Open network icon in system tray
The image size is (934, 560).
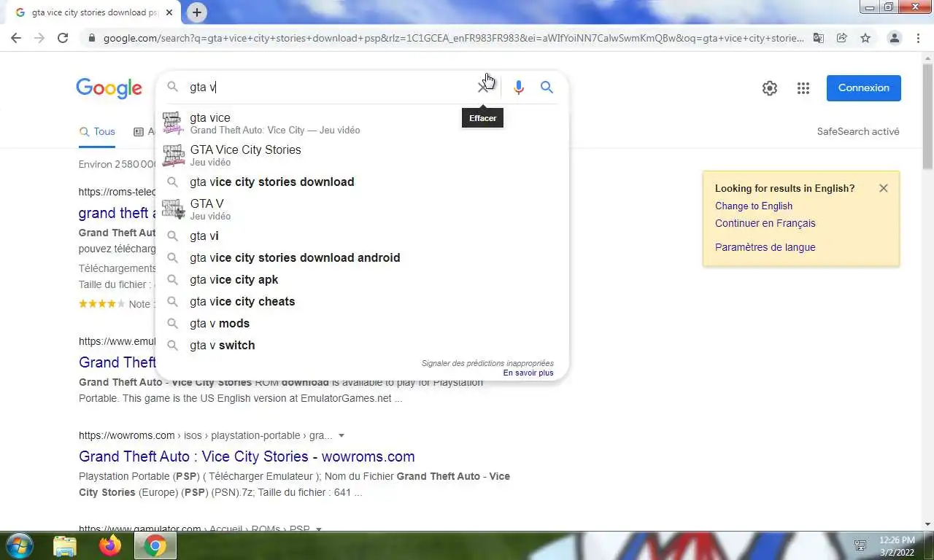(x=860, y=545)
